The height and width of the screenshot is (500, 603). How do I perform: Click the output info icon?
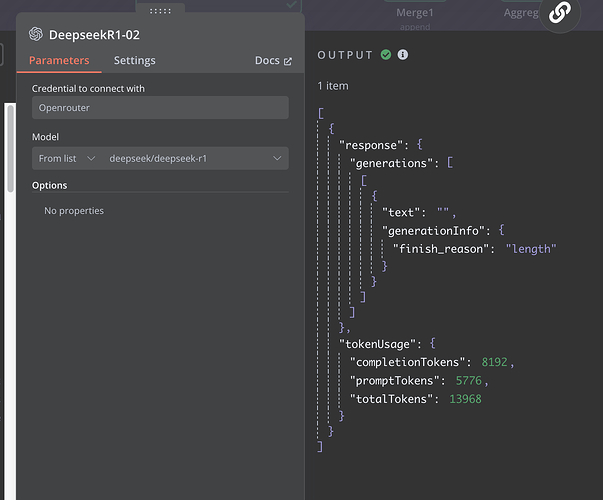tap(403, 55)
